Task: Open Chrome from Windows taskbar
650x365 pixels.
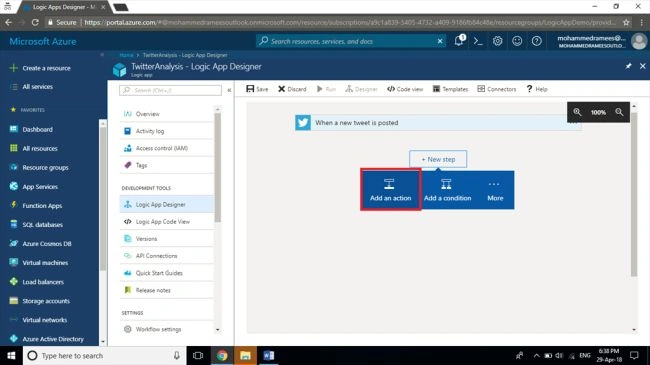Action: click(x=222, y=355)
